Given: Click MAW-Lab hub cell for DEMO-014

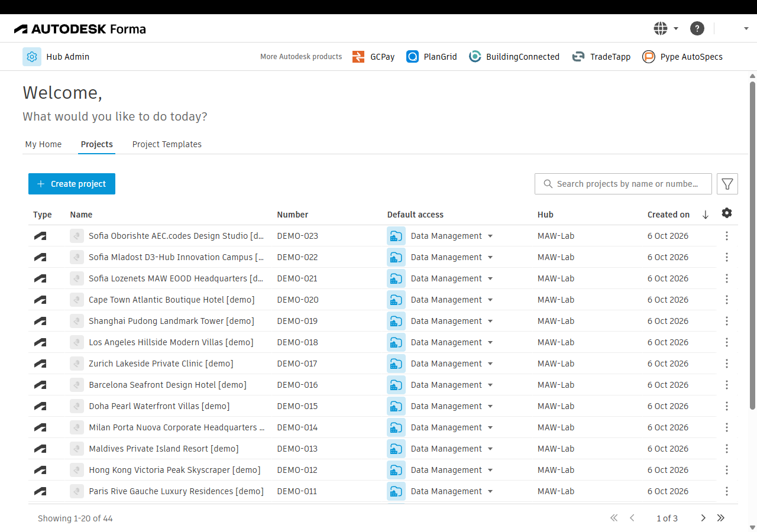Looking at the screenshot, I should 556,427.
